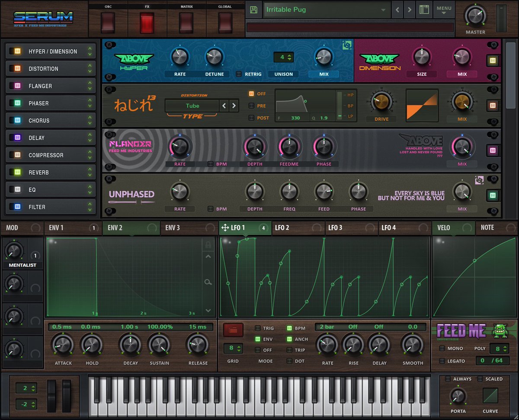Select distortion filter PRE option
The image size is (519, 420).
[x=251, y=106]
